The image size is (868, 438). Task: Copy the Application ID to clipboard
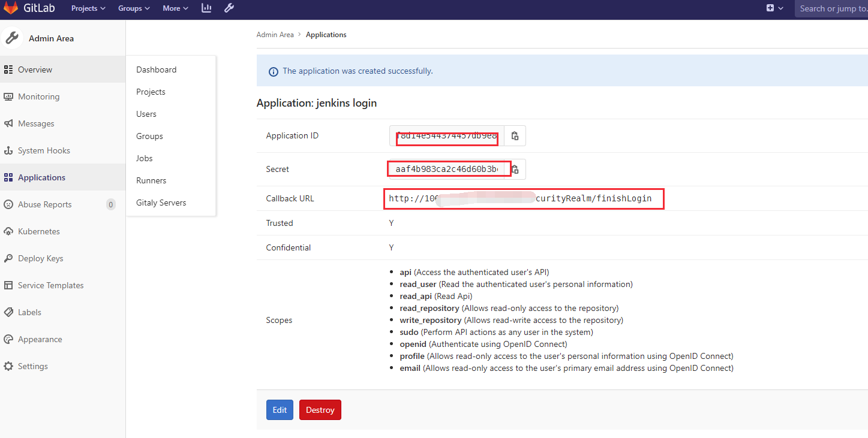(515, 136)
